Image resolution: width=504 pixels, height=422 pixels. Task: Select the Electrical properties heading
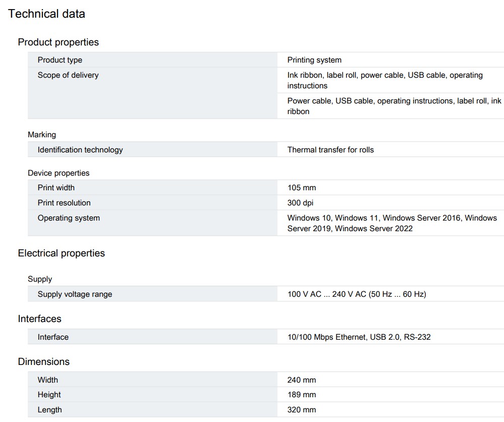pyautogui.click(x=61, y=253)
